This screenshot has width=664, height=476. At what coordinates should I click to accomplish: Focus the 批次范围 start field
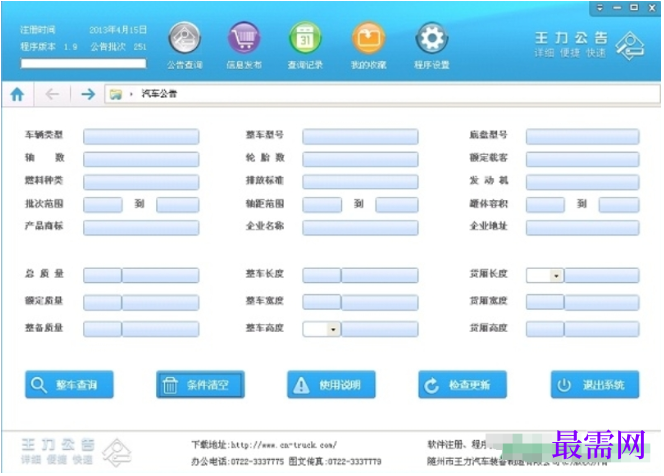click(x=103, y=205)
